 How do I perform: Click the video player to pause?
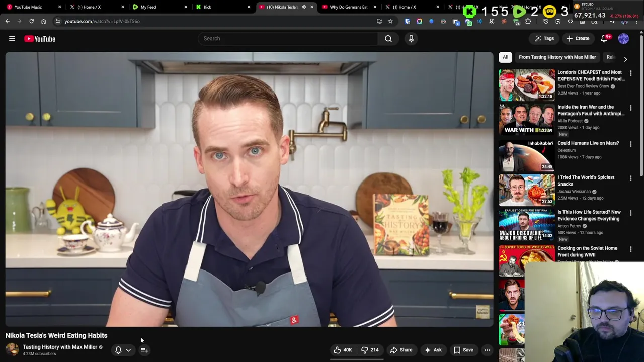(x=249, y=189)
